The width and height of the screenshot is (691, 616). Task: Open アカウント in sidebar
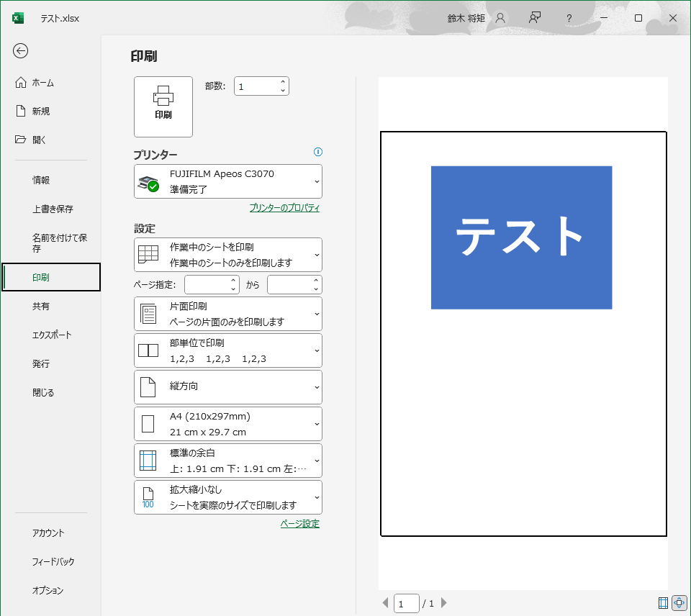click(x=50, y=533)
